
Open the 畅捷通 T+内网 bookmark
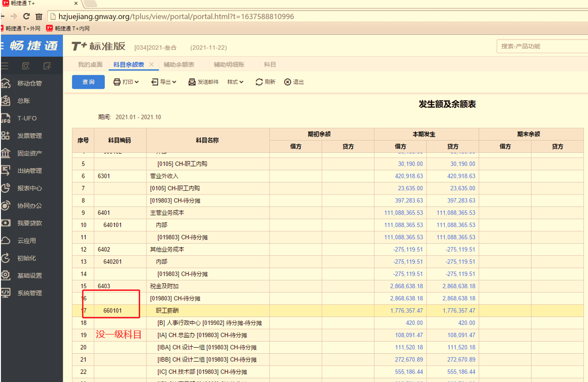click(x=68, y=28)
